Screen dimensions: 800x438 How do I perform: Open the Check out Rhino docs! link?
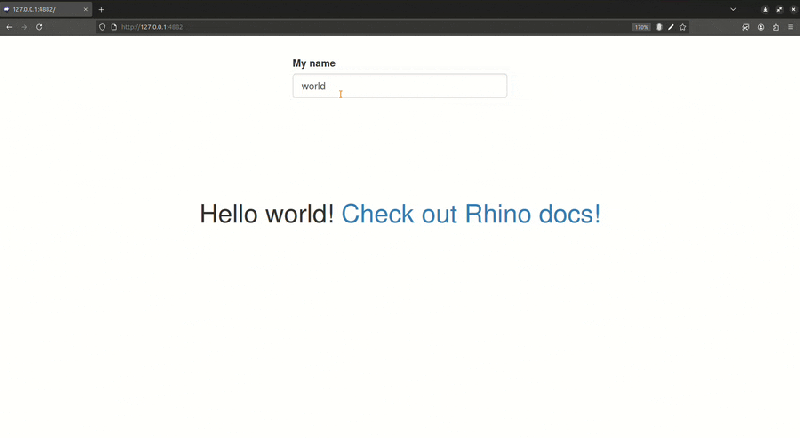[471, 213]
